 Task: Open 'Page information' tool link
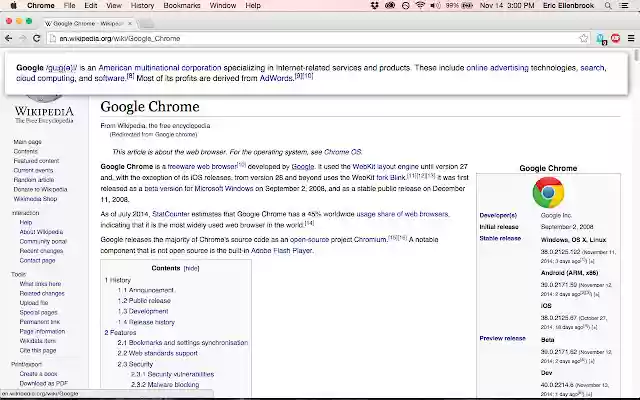click(42, 331)
